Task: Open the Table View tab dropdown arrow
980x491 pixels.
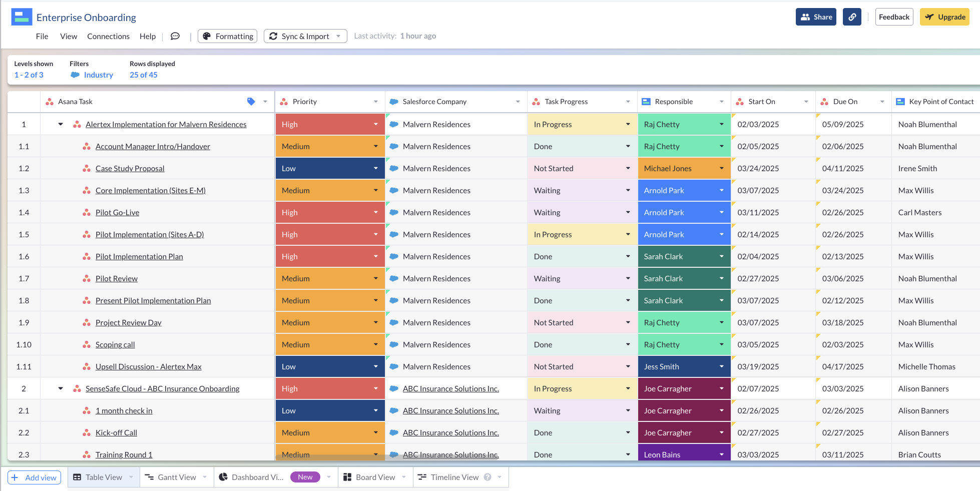Action: point(131,477)
